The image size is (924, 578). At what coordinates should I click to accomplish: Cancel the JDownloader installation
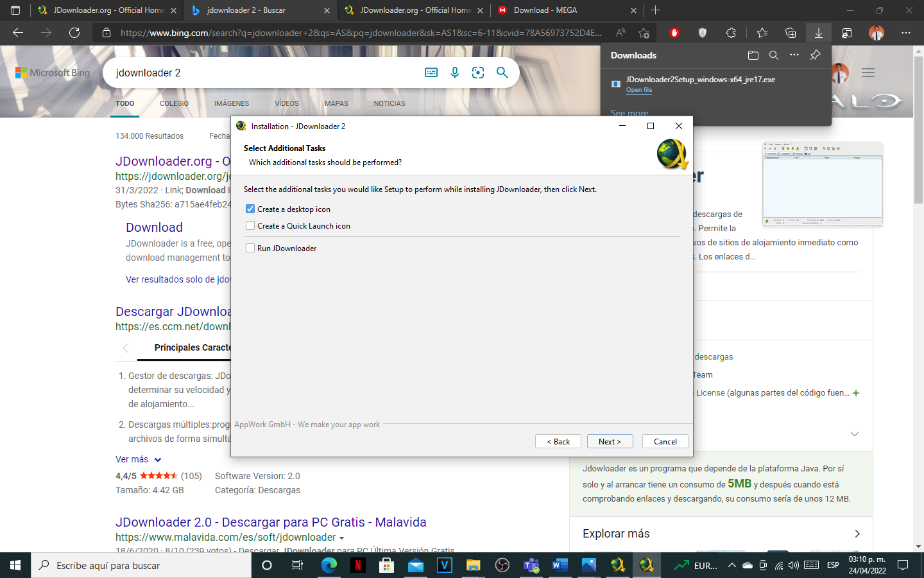point(665,442)
